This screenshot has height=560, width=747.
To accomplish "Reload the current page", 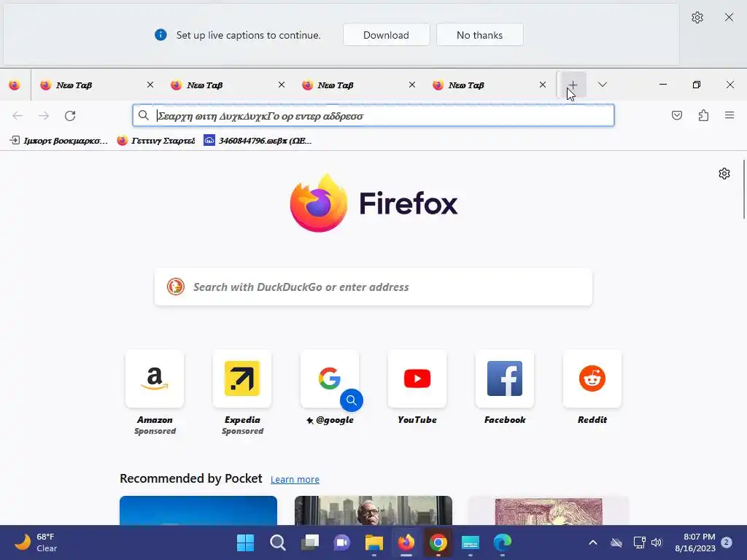I will click(70, 116).
